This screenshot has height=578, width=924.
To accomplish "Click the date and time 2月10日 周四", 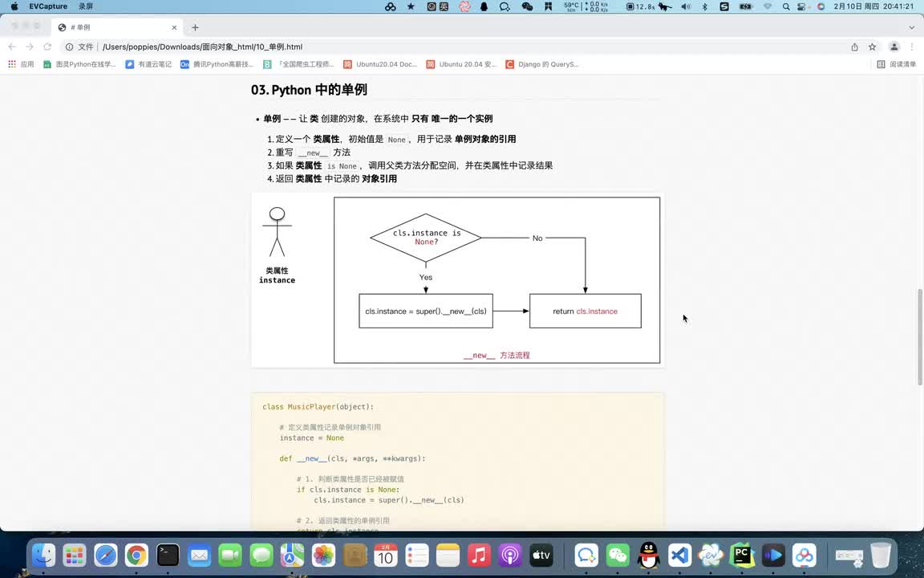I will 873,6.
